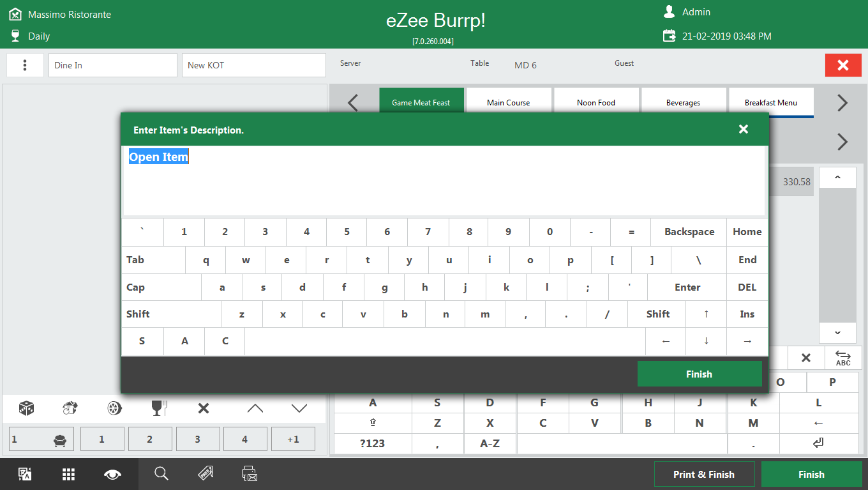This screenshot has width=868, height=490.
Task: Click the A-Z key on background keyboard
Action: (x=490, y=443)
